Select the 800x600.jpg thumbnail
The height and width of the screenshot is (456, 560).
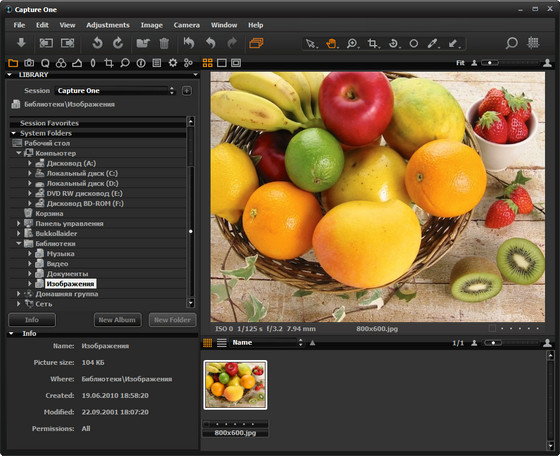(235, 385)
